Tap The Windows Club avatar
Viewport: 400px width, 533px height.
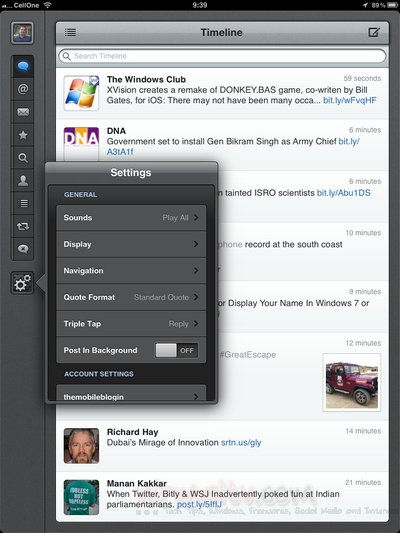(x=81, y=93)
